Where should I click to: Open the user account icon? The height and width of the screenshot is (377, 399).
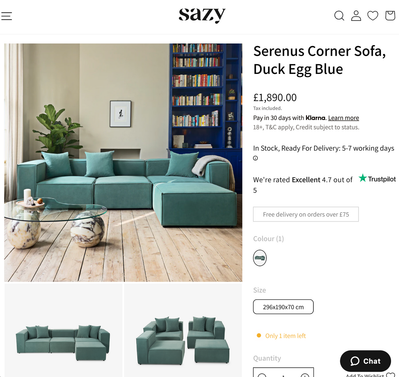coord(356,16)
